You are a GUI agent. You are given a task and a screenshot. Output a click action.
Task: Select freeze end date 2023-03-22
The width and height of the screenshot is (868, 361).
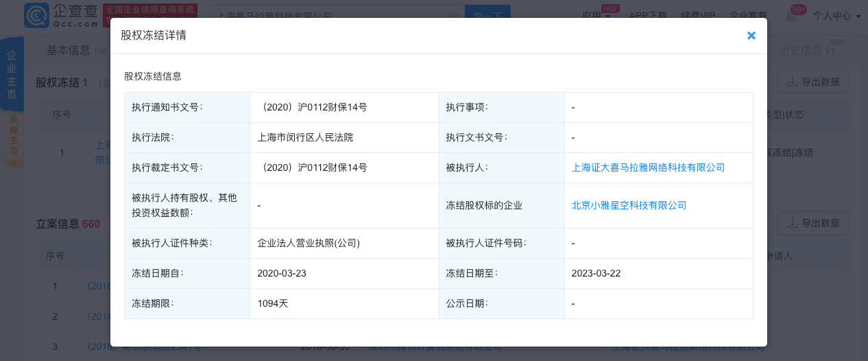pyautogui.click(x=596, y=273)
